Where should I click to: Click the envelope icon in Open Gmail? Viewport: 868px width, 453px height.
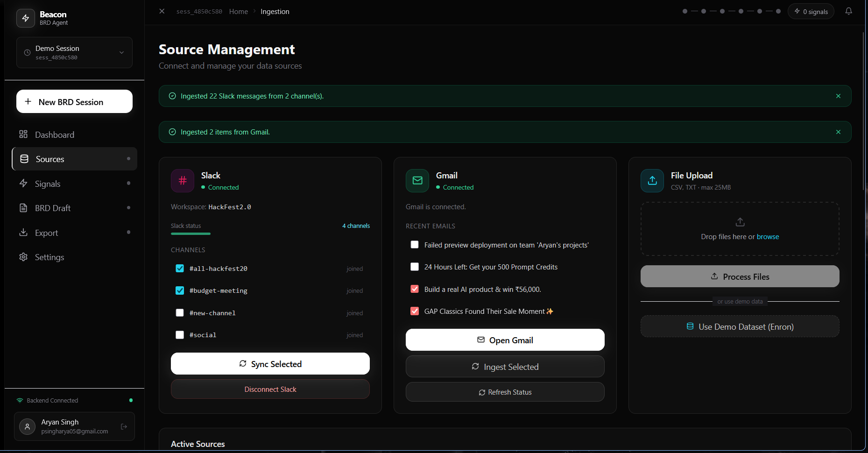[x=481, y=340]
